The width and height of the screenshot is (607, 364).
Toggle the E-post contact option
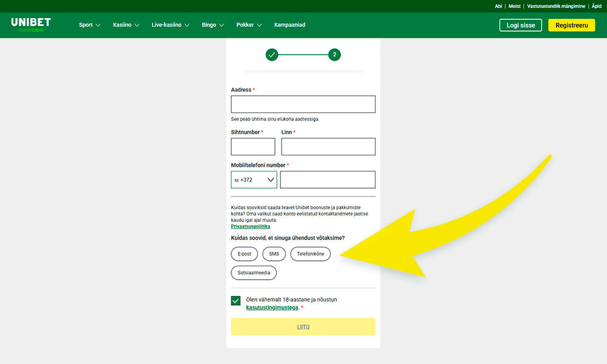tap(244, 254)
